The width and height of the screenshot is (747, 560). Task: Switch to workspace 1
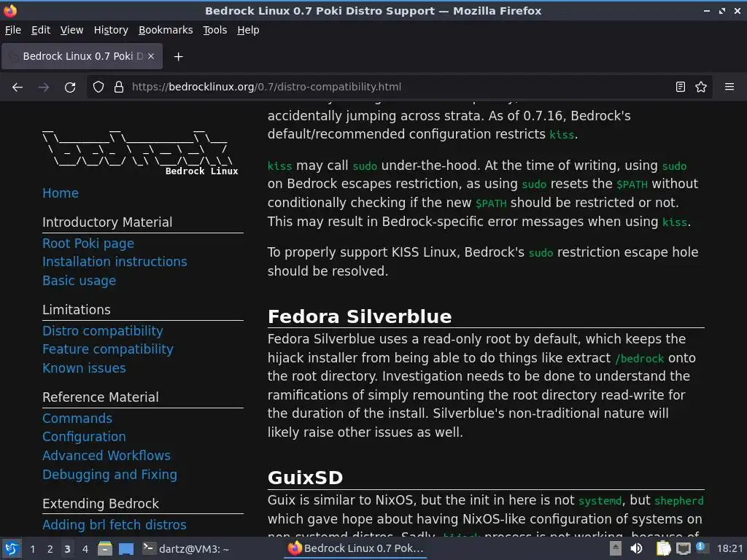coord(32,549)
